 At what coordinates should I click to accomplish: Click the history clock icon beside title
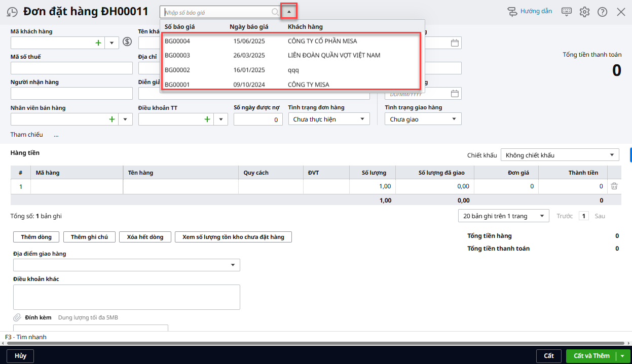pos(12,12)
